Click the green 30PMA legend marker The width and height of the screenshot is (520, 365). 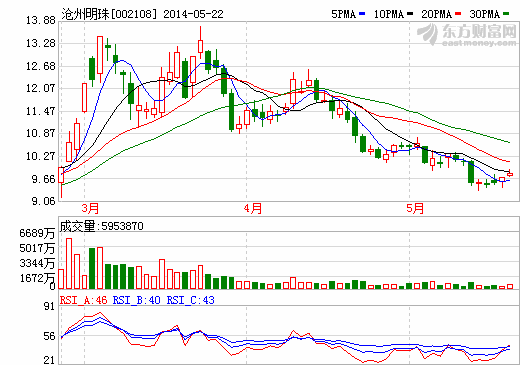[506, 14]
